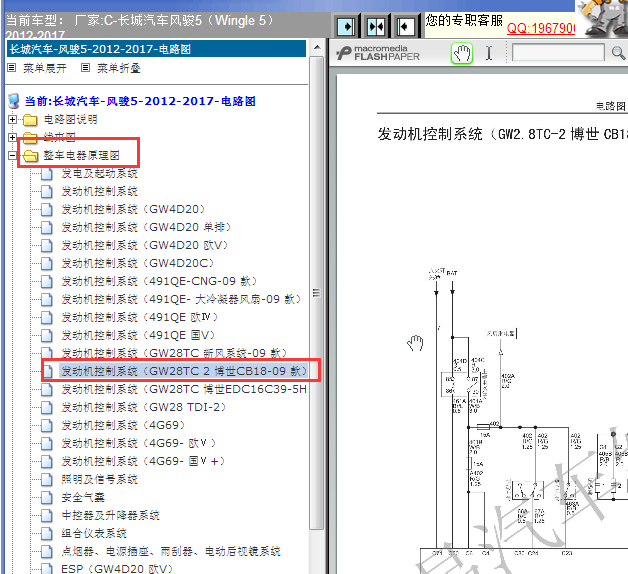
Task: Open 发动机控制系统（4G69- 国V +）
Action: 143,461
